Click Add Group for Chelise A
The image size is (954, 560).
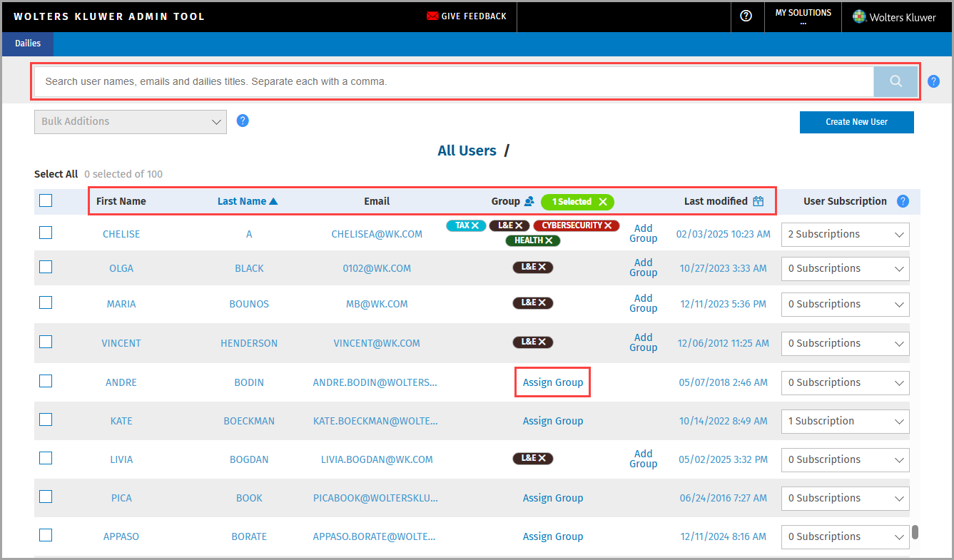point(644,233)
